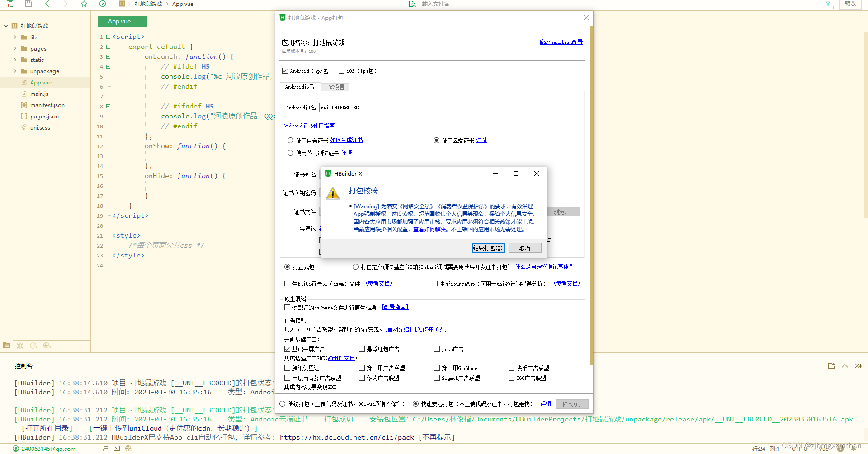Collapse the 打地鼠游戏 project root
Image resolution: width=868 pixels, height=454 pixels.
pyautogui.click(x=5, y=26)
